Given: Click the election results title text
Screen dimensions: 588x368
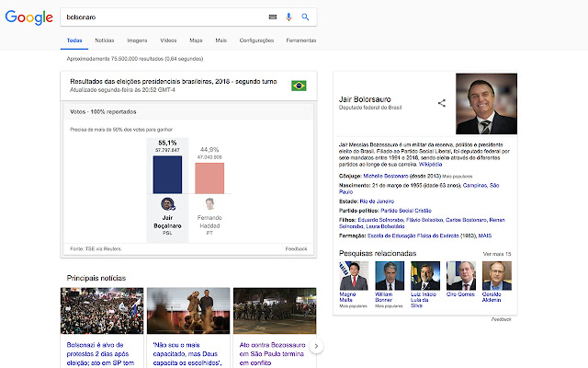Looking at the screenshot, I should point(174,82).
